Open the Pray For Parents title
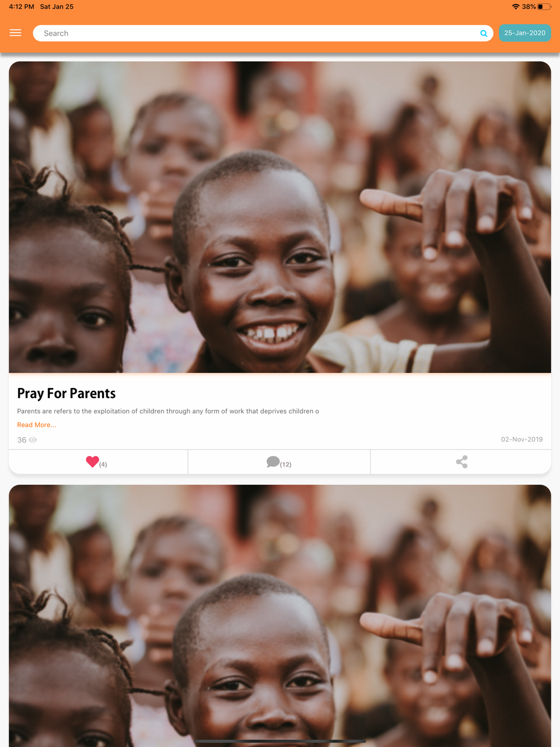 [x=66, y=394]
